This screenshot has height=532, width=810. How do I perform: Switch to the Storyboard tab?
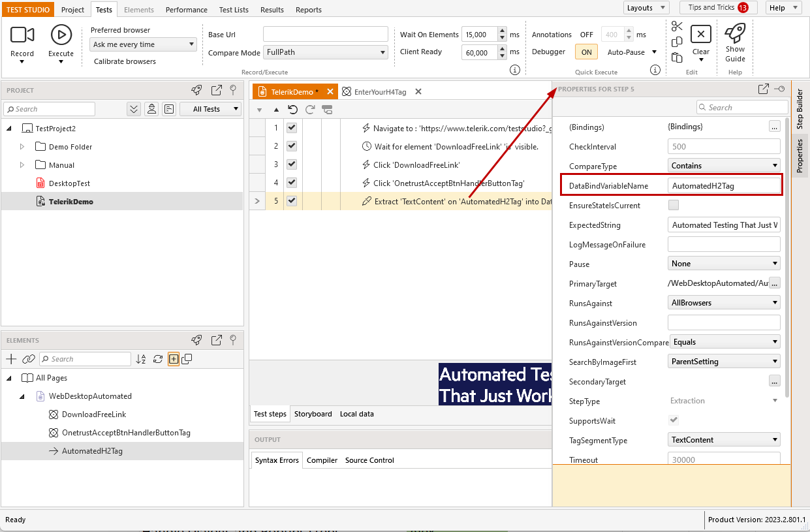pos(313,414)
